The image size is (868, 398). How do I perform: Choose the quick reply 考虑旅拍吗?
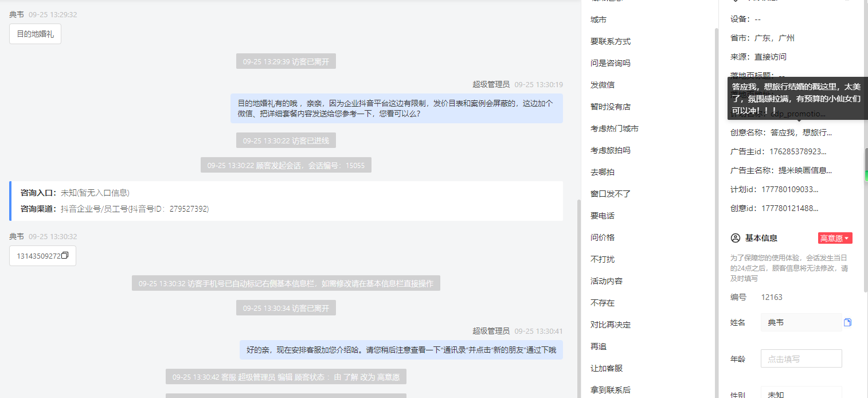(611, 150)
